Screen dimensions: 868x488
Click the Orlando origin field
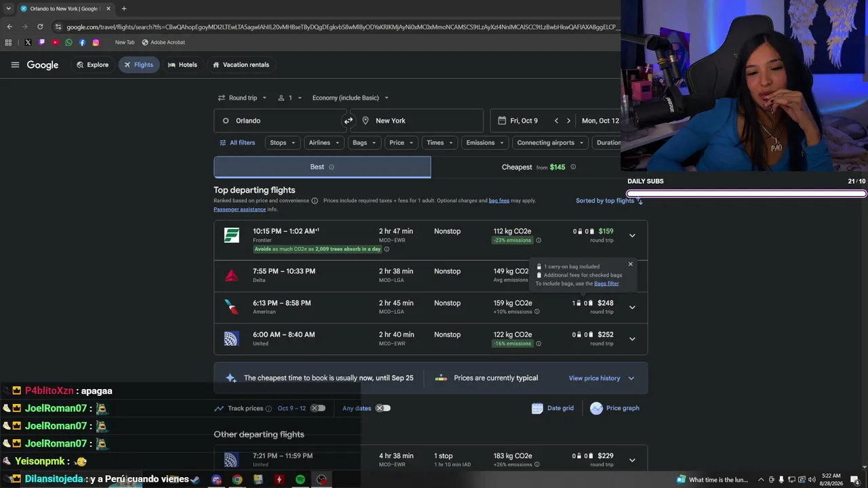tap(280, 121)
